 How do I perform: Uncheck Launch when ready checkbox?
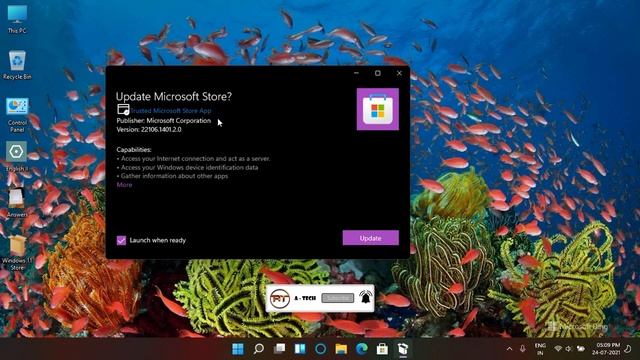[121, 240]
